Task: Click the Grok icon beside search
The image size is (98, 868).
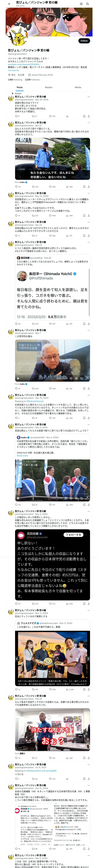Action: coord(81,4)
